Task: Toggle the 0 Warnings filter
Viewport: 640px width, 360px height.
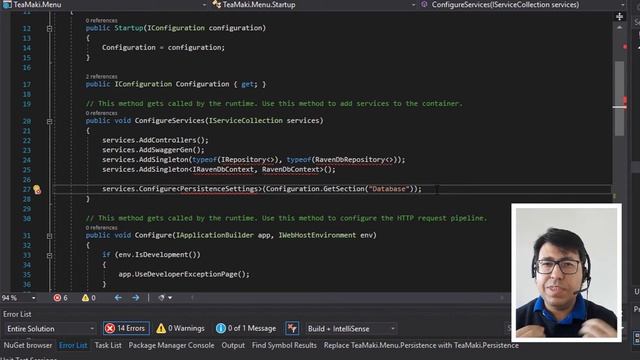Action: point(180,328)
